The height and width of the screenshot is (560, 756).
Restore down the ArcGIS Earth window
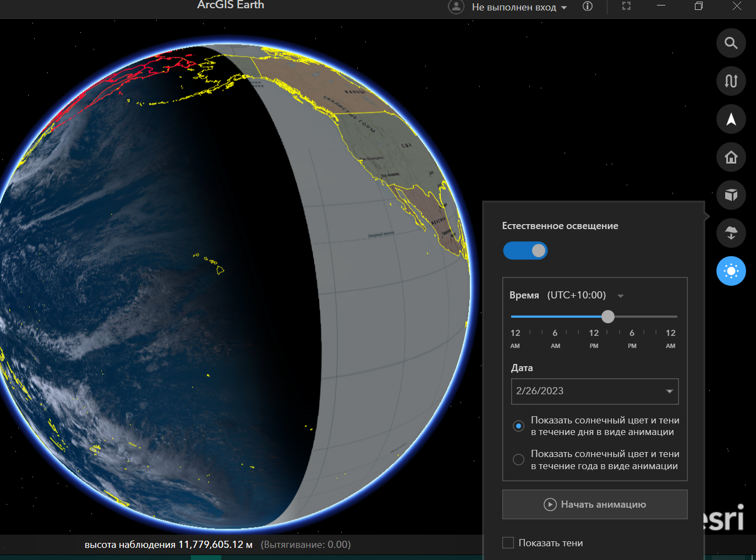(699, 6)
